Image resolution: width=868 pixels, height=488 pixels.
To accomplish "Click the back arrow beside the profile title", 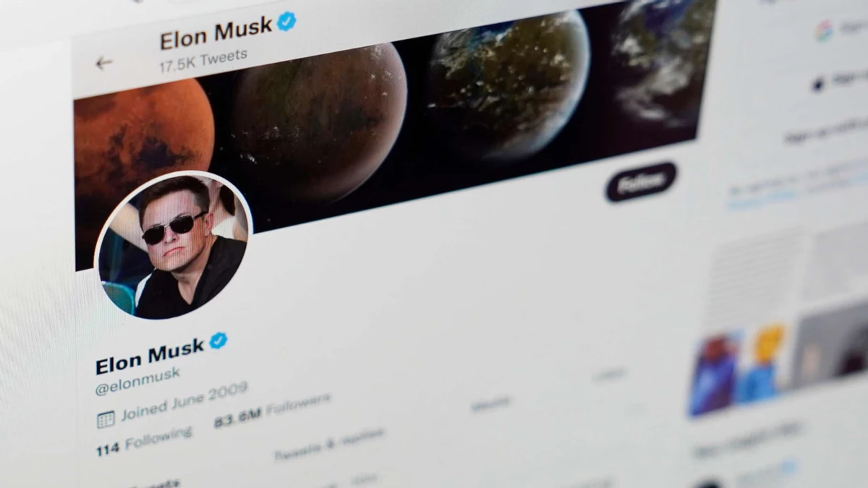I will tap(103, 63).
